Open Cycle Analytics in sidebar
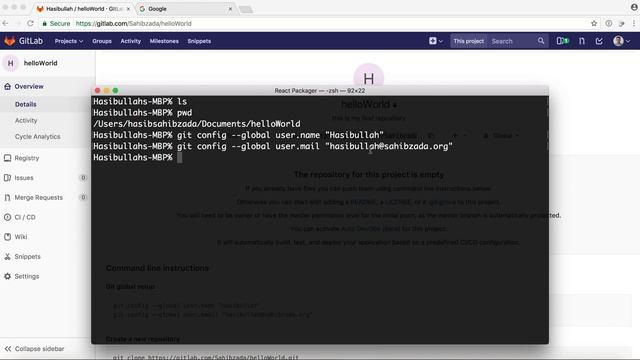 (x=38, y=136)
